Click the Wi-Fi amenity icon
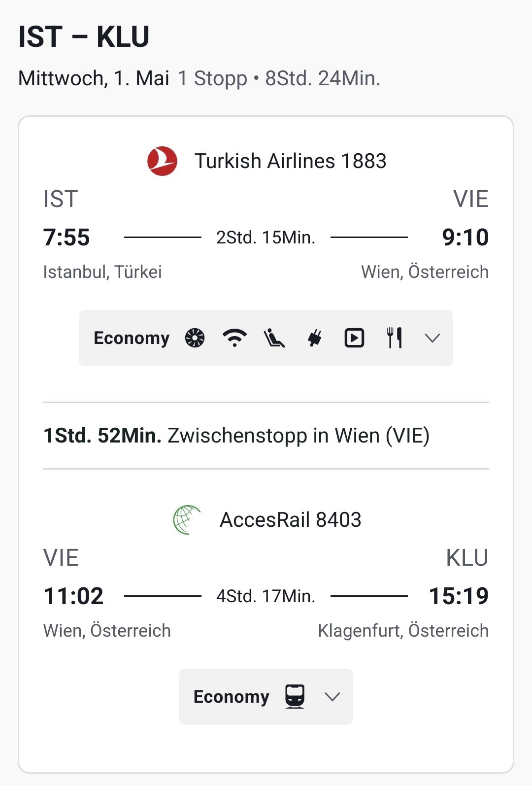The width and height of the screenshot is (532, 785). coord(234,338)
